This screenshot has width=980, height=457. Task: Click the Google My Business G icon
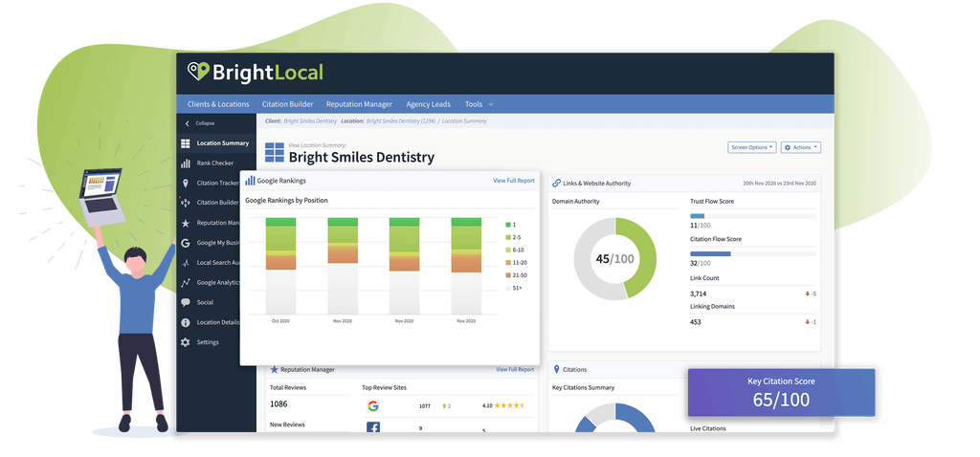pos(185,243)
